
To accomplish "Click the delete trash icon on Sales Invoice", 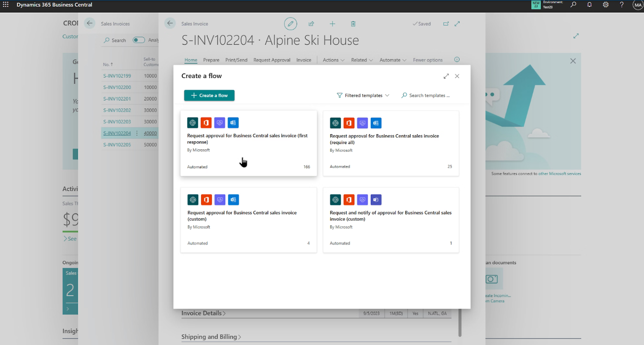I will click(353, 24).
